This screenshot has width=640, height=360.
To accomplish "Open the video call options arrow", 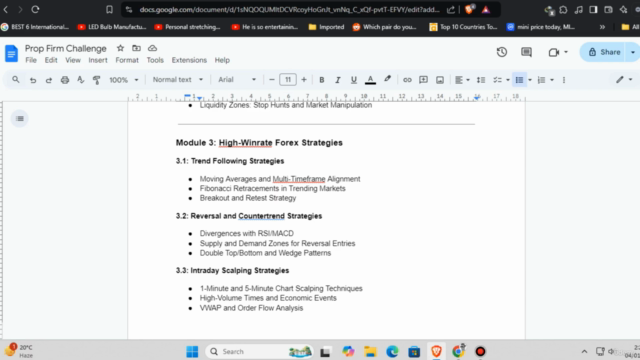I will (x=566, y=52).
